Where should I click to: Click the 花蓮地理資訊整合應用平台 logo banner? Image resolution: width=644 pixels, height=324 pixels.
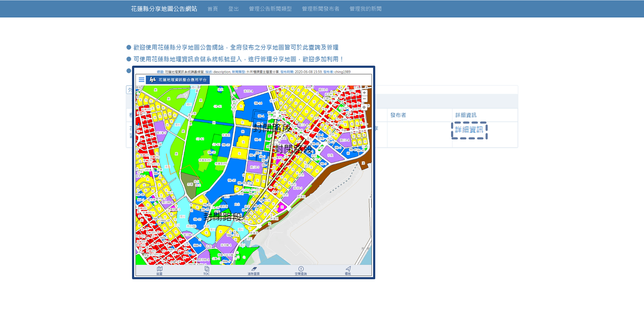coord(178,80)
